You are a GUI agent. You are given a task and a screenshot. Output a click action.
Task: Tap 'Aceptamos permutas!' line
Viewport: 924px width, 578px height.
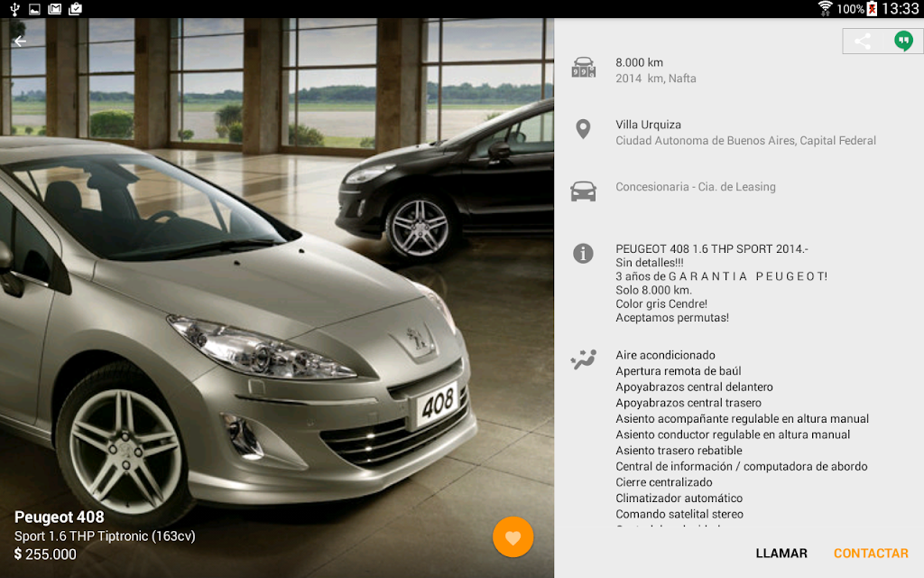point(672,318)
